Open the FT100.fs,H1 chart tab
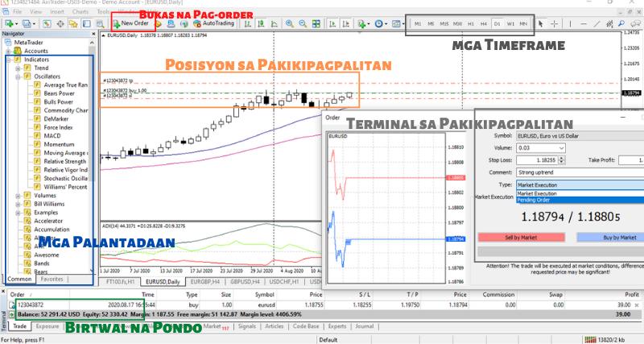This screenshot has width=644, height=344. pos(120,282)
